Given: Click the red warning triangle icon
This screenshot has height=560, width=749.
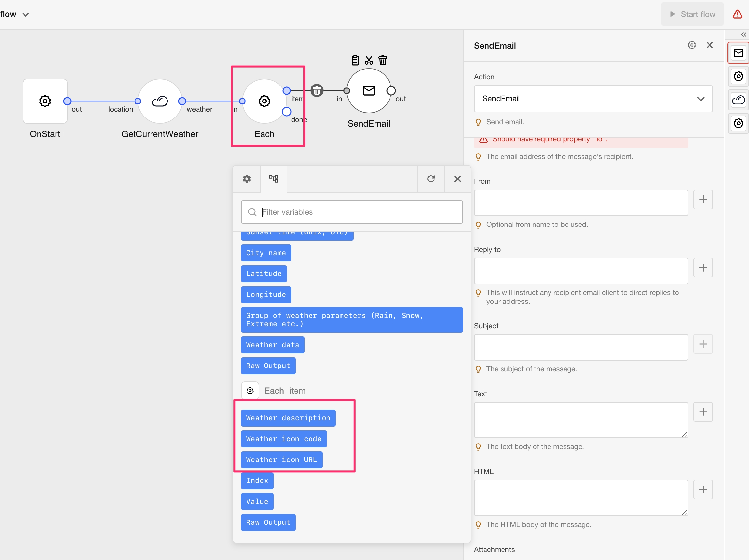Looking at the screenshot, I should (x=737, y=14).
